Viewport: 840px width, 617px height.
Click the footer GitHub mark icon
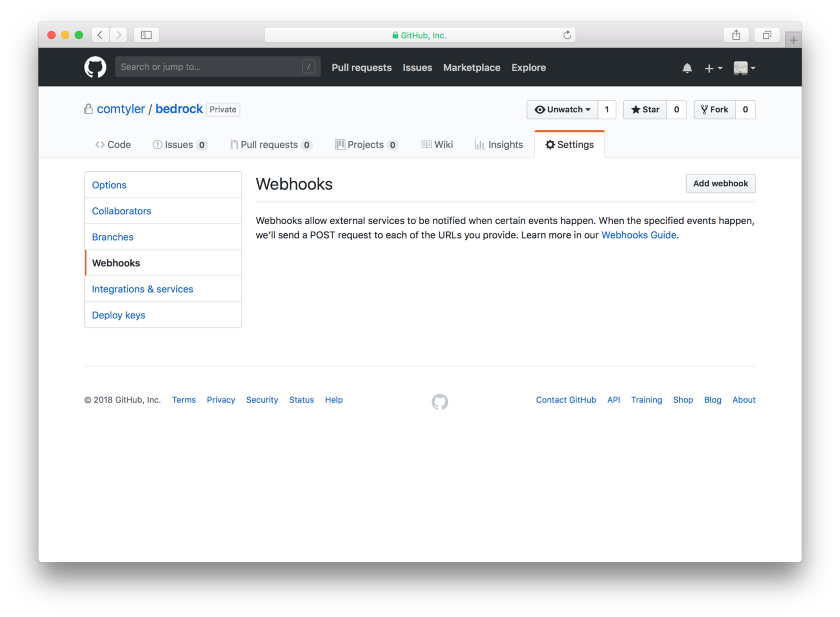pos(440,402)
